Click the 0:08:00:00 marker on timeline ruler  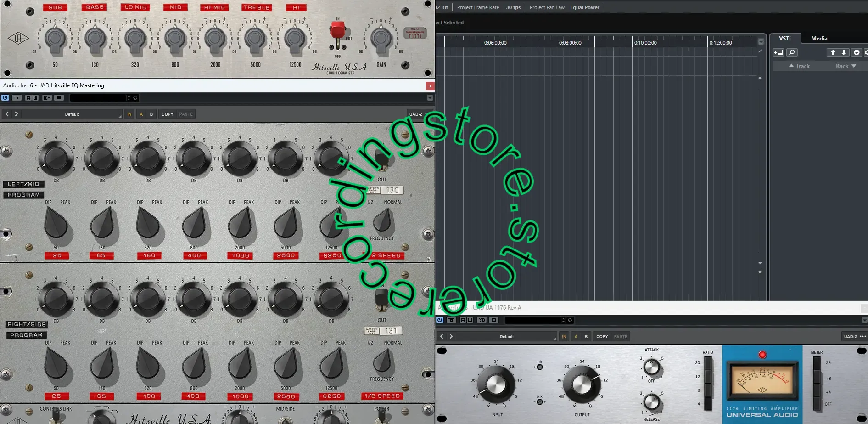(570, 43)
